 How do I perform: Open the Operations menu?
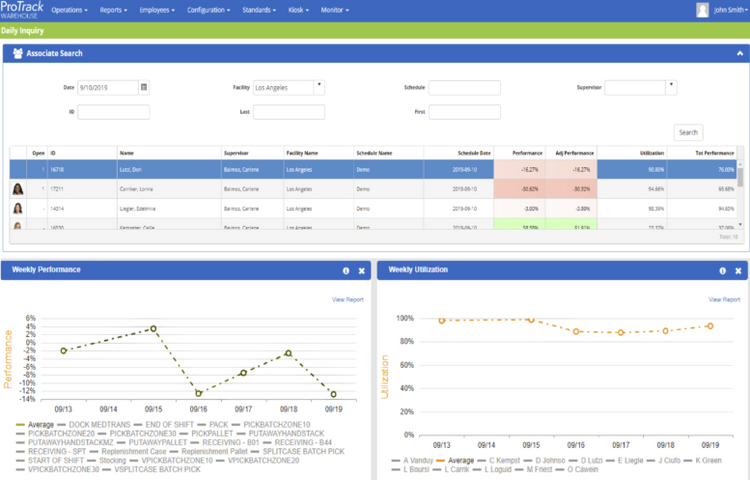tap(69, 10)
